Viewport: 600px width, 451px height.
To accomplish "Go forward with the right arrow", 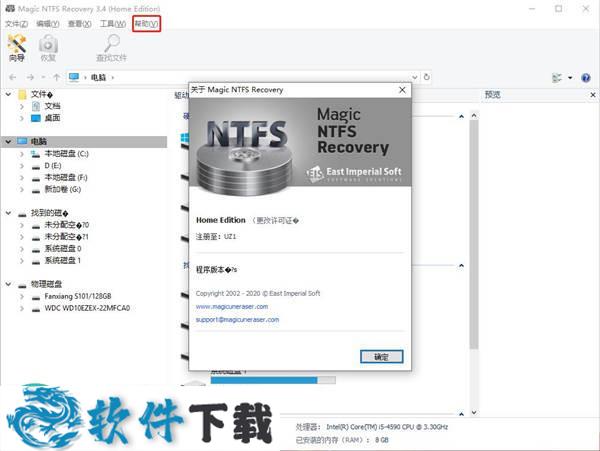I will pyautogui.click(x=30, y=77).
